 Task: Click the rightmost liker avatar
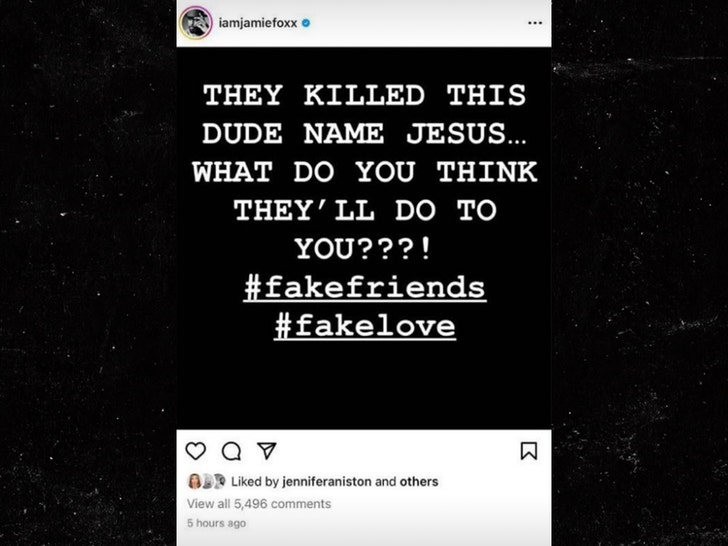[x=219, y=482]
